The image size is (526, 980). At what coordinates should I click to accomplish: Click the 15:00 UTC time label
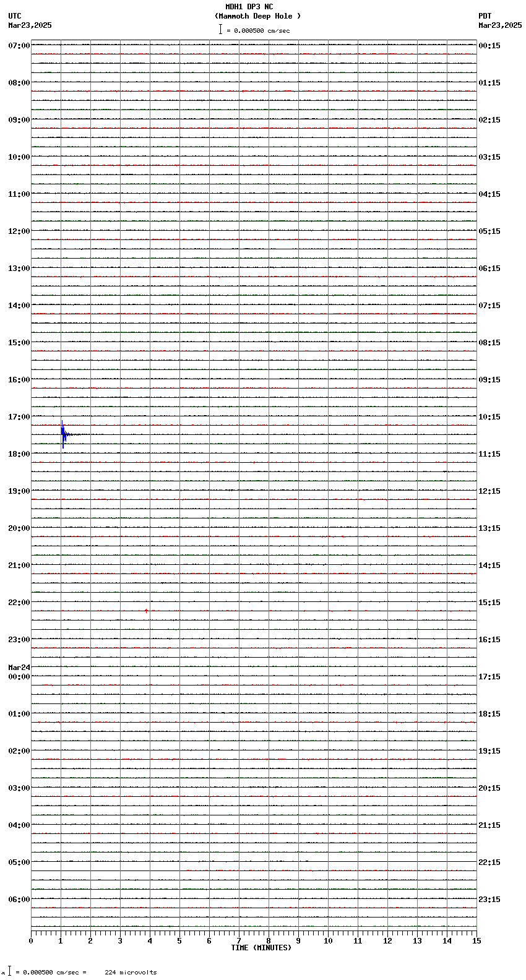19,343
